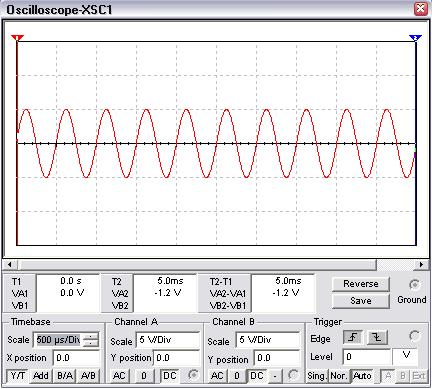Choose trigger source A
432x389 pixels.
pyautogui.click(x=388, y=376)
